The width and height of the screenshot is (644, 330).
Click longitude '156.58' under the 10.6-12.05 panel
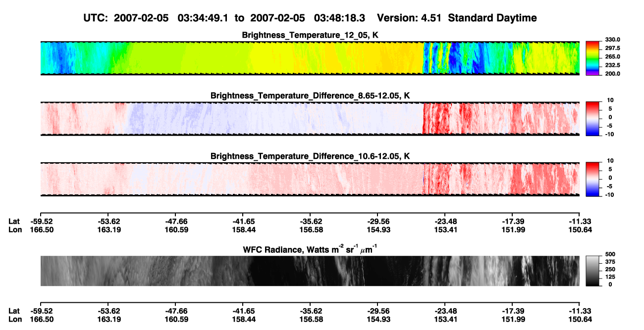coord(310,230)
